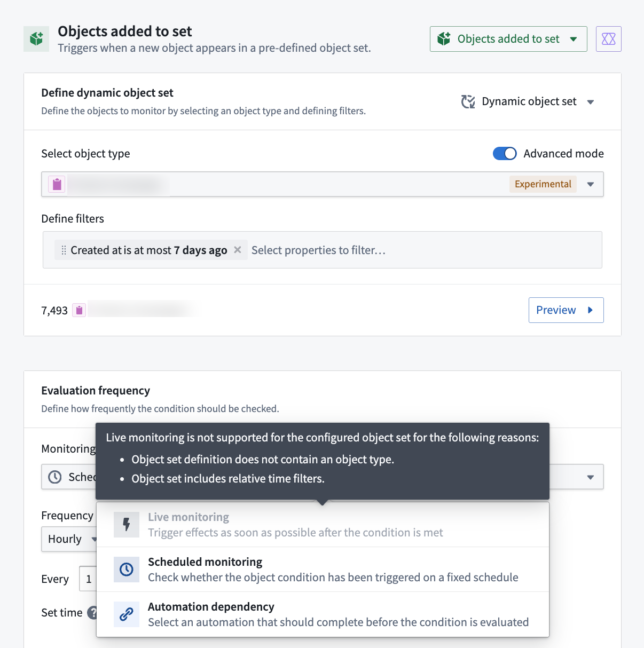Click the Select object type label
The width and height of the screenshot is (644, 648).
[85, 154]
